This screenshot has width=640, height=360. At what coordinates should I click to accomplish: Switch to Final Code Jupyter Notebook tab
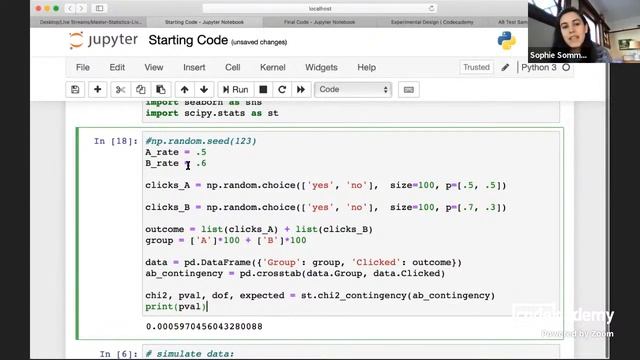click(x=319, y=22)
